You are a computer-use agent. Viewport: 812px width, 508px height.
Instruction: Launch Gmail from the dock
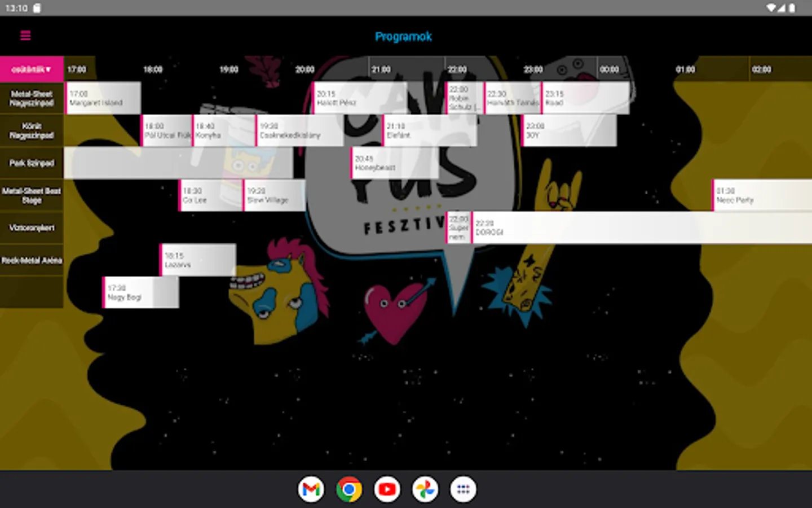point(311,489)
